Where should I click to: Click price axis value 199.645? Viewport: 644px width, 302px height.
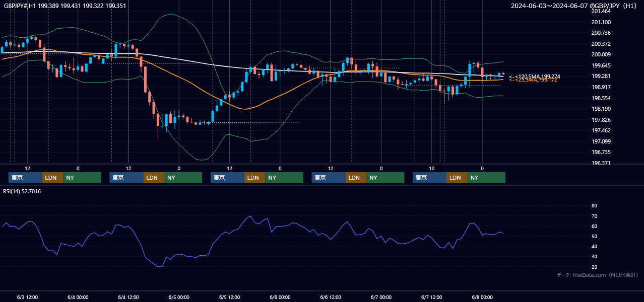pos(601,65)
